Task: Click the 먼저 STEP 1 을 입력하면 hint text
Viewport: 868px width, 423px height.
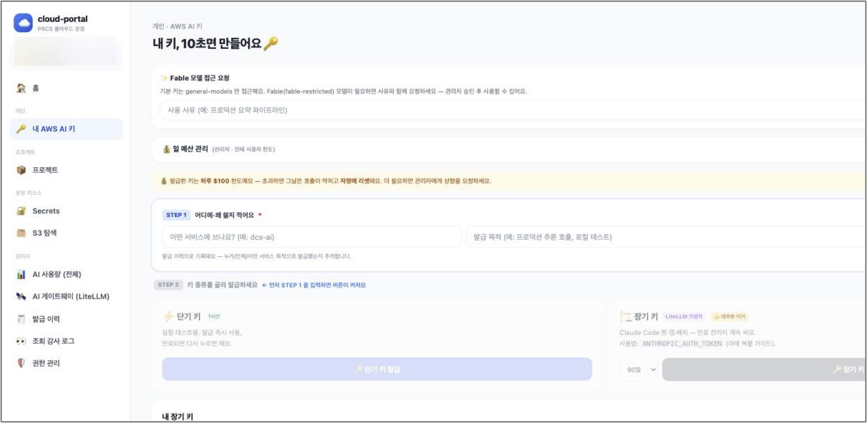Action: 314,285
